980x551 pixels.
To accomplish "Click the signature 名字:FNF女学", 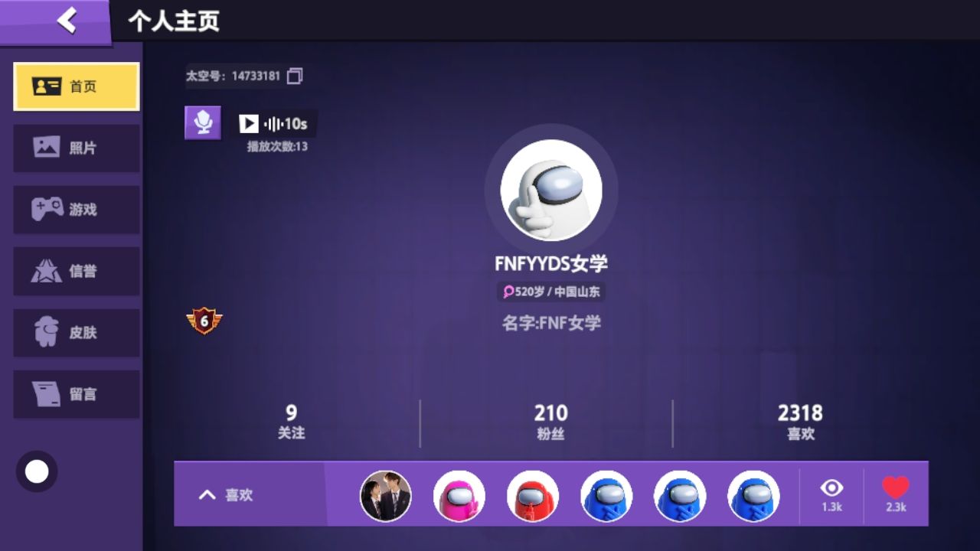I will click(551, 323).
